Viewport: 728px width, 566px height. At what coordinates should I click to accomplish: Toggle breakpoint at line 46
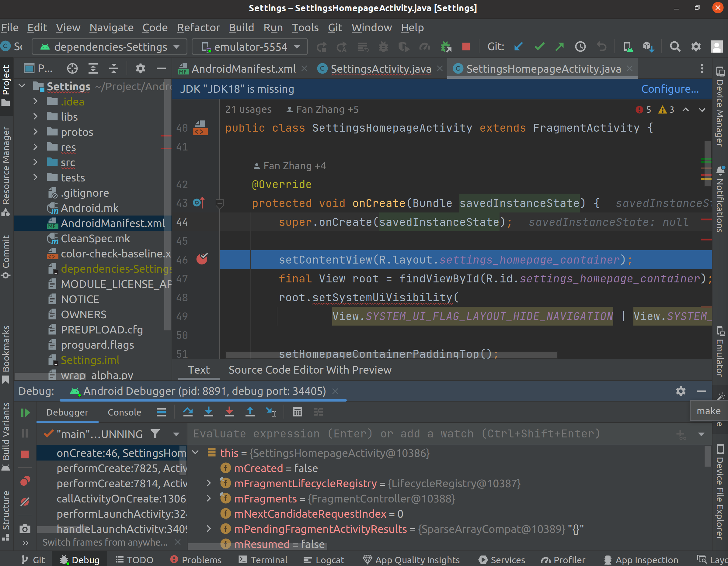tap(202, 259)
